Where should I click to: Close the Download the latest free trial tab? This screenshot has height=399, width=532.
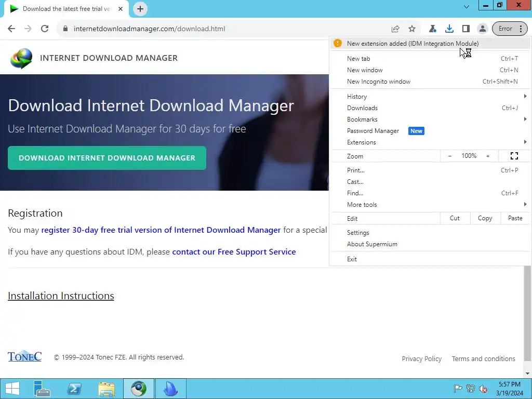click(x=121, y=9)
